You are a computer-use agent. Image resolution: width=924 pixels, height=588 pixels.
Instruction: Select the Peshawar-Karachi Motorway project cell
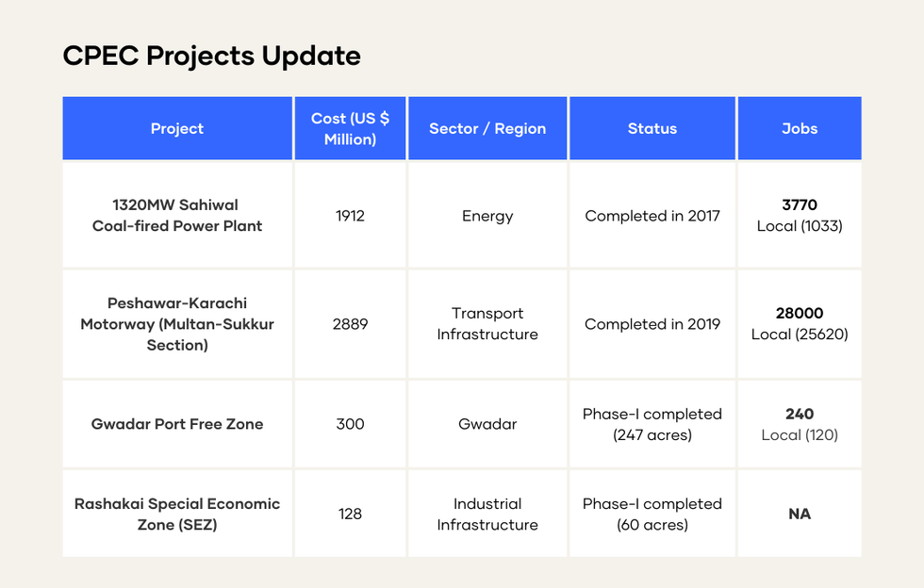tap(177, 324)
